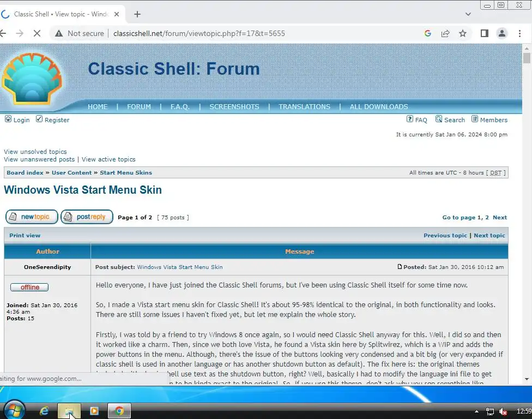Bookmark this tab with star icon
Image resolution: width=532 pixels, height=419 pixels.
(x=463, y=33)
